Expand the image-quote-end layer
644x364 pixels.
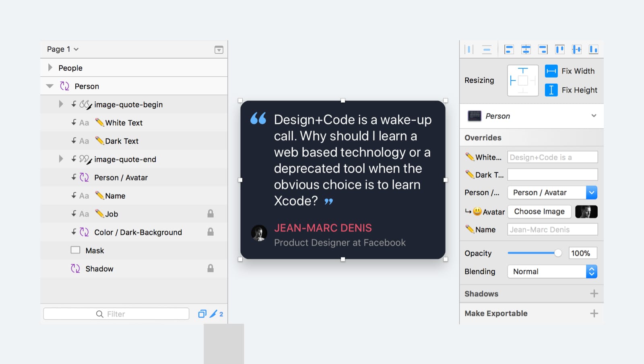point(61,159)
